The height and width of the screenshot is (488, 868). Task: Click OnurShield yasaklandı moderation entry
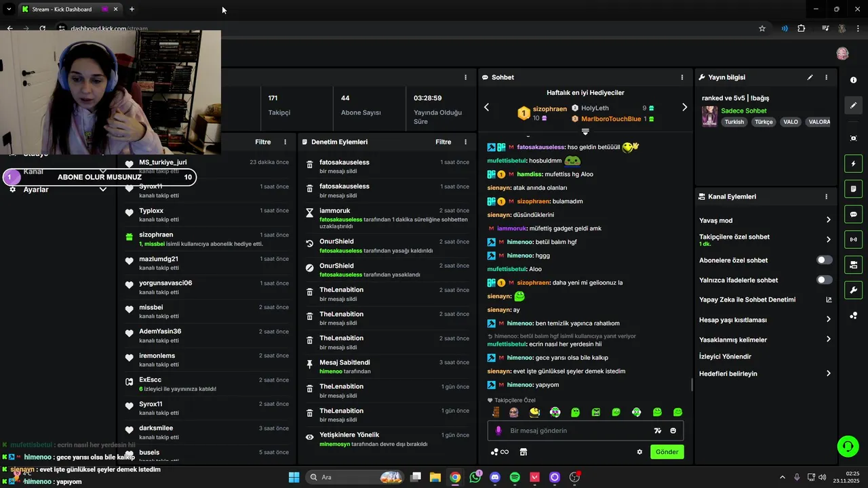tap(387, 270)
